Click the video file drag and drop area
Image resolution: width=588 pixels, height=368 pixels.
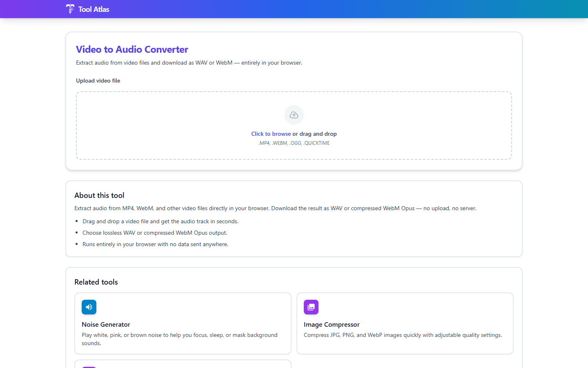coord(294,126)
